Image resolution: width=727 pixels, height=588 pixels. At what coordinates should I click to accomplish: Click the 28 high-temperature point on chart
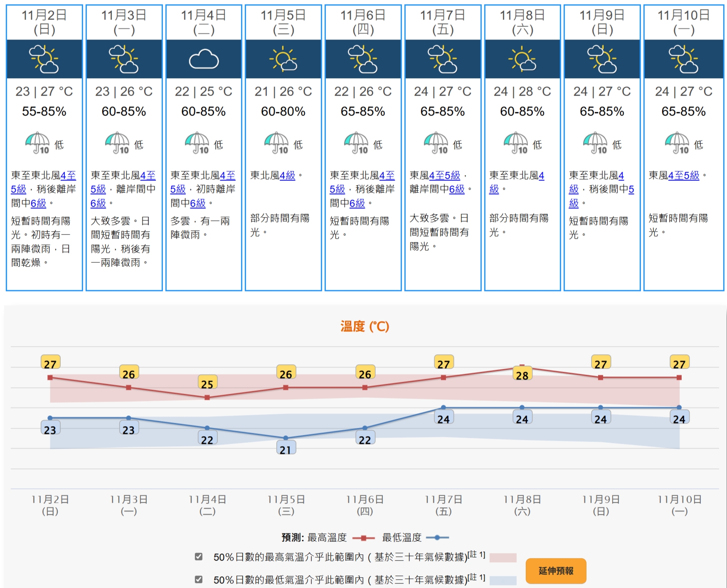522,368
